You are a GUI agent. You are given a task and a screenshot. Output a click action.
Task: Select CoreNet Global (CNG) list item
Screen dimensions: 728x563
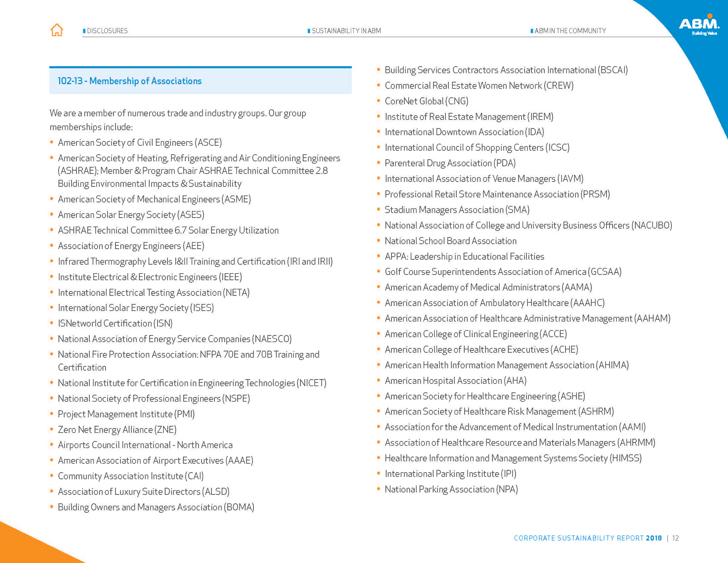point(426,101)
